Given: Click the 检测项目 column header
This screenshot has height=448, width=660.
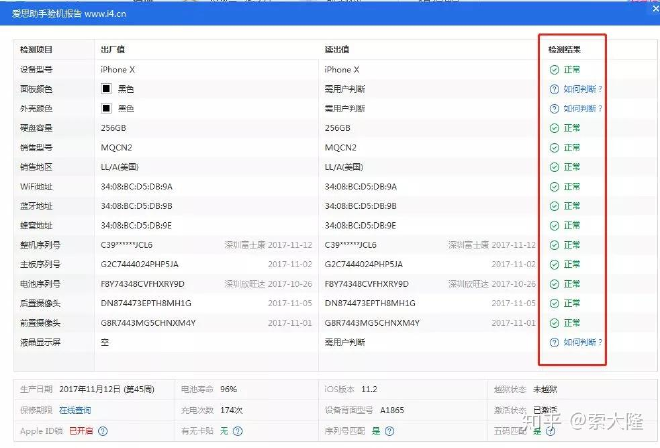Looking at the screenshot, I should pyautogui.click(x=36, y=50).
